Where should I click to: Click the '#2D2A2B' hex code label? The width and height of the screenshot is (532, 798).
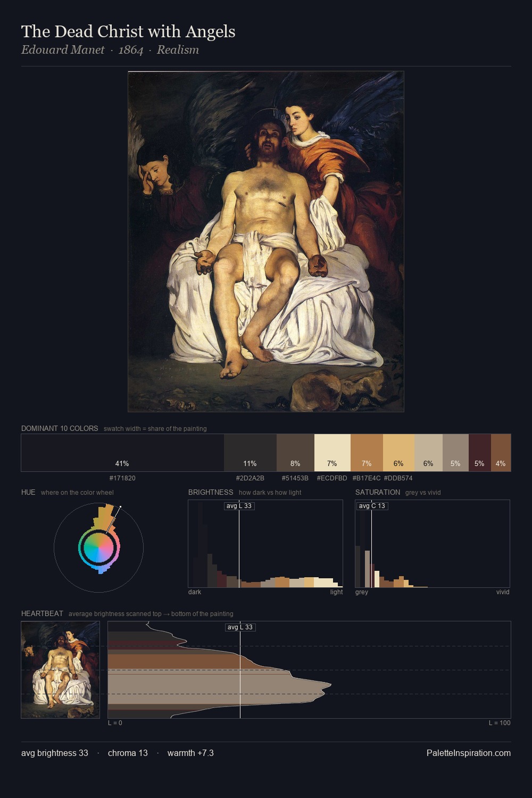coord(250,478)
